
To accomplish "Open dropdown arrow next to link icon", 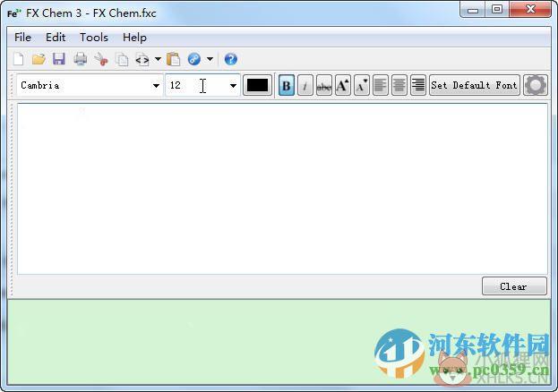I will coord(210,59).
